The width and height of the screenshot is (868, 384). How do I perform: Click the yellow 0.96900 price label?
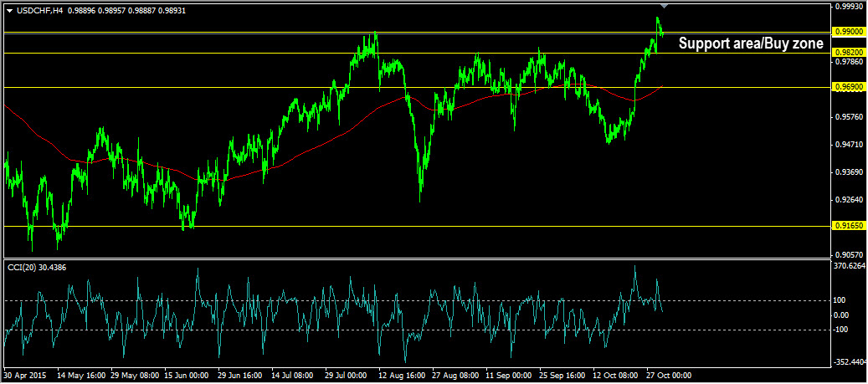pos(849,87)
